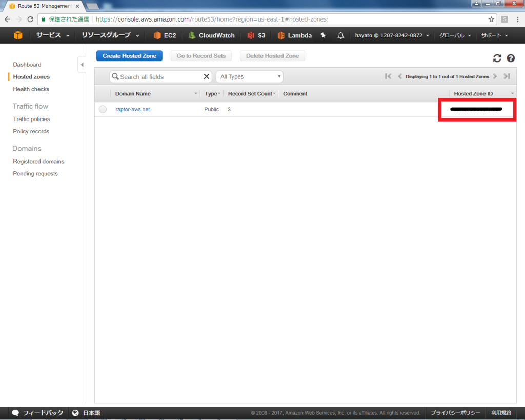This screenshot has height=420, width=525.
Task: Collapse the left navigation panel
Action: tap(82, 65)
